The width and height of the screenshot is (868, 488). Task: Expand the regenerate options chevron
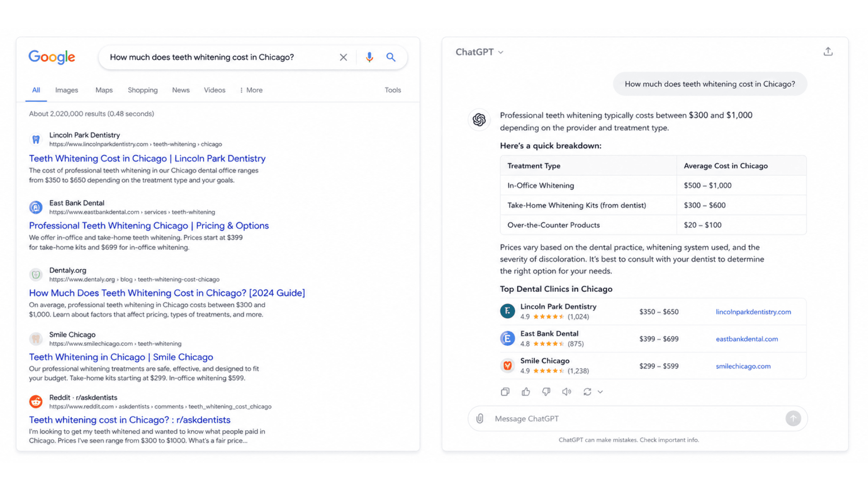600,392
